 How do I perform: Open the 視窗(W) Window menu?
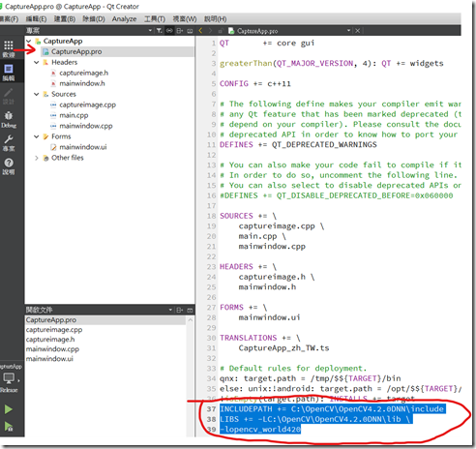(x=185, y=19)
